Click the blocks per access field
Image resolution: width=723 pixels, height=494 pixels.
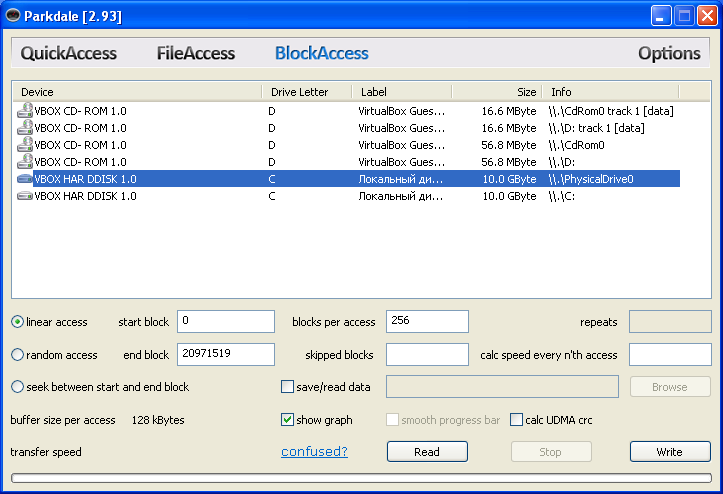tap(427, 321)
